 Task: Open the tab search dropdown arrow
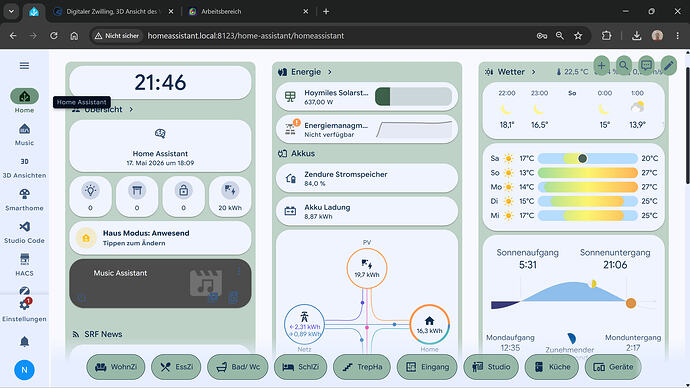(x=11, y=11)
